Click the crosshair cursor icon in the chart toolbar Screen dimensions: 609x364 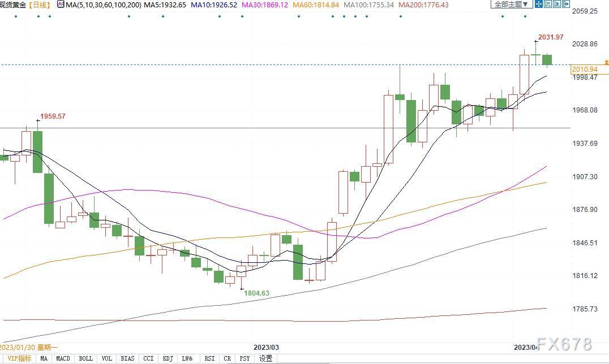[539, 5]
